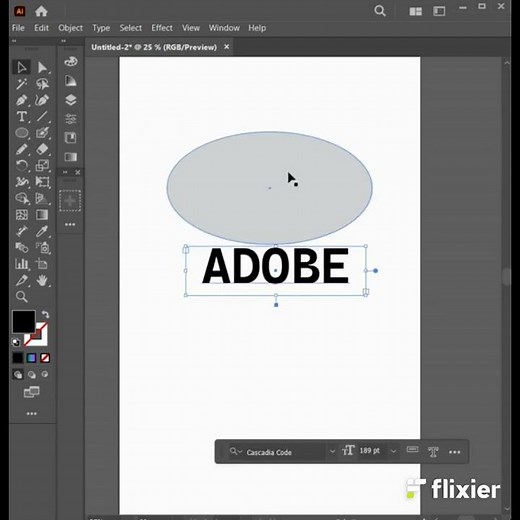Apply Gradient mode button below swatches
This screenshot has width=520, height=520.
coord(32,358)
